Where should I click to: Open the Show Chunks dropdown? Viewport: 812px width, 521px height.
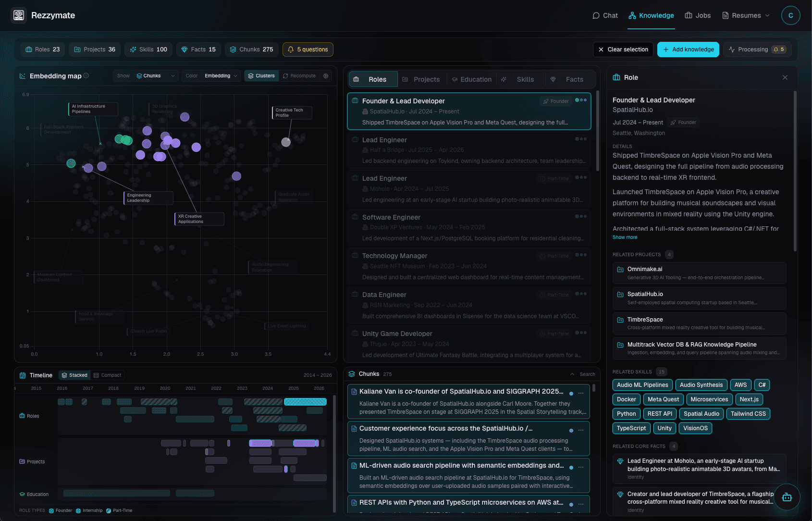[x=146, y=76]
